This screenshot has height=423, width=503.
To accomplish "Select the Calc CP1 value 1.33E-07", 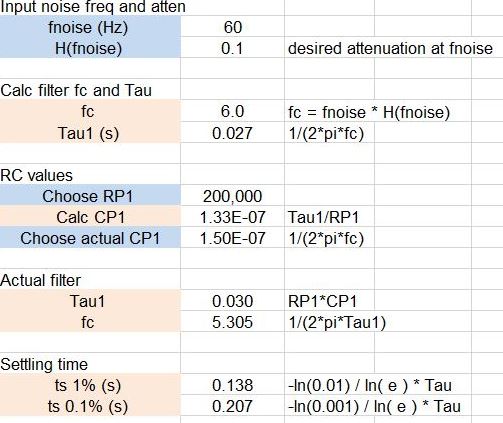I will (x=233, y=217).
